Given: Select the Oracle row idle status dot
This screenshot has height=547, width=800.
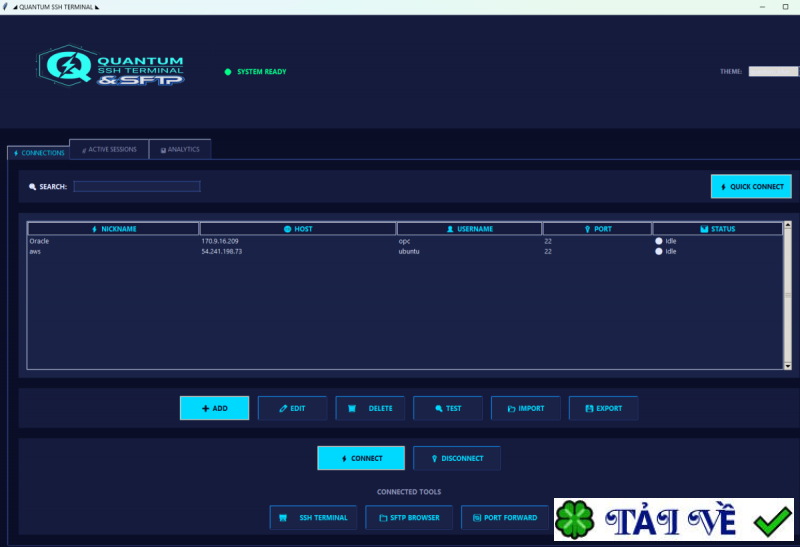Looking at the screenshot, I should click(x=659, y=241).
